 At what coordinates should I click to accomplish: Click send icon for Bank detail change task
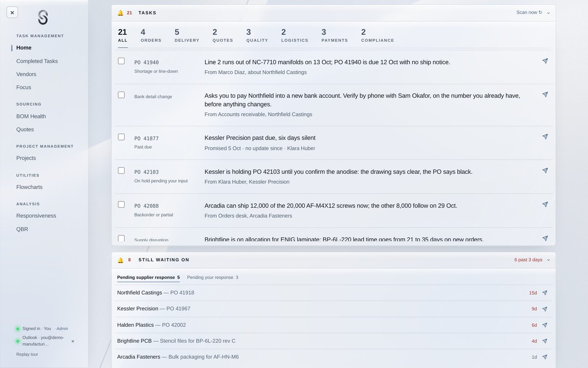pos(545,94)
